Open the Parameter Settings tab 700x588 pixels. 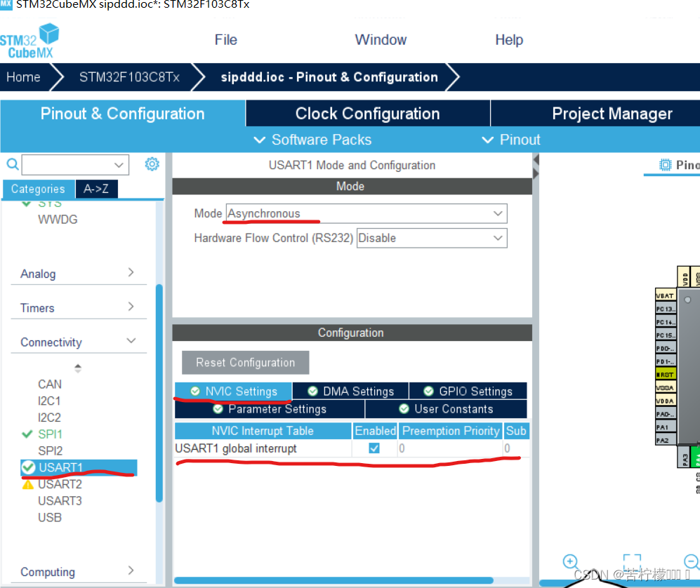tap(270, 408)
